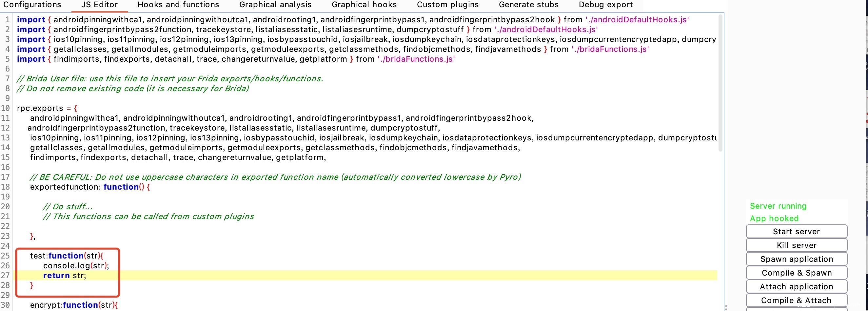Click the 'encrypt:function(str){' code line
This screenshot has height=311, width=868.
[74, 305]
